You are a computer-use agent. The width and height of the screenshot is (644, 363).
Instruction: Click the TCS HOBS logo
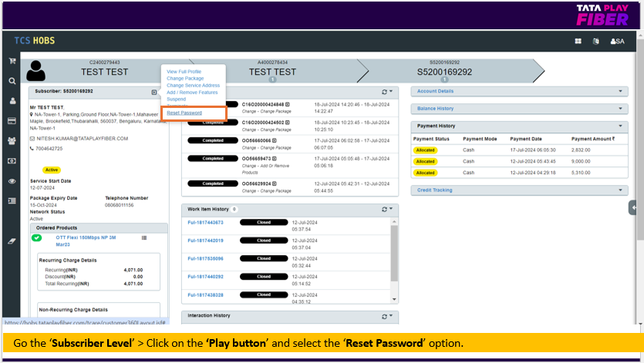(x=35, y=41)
